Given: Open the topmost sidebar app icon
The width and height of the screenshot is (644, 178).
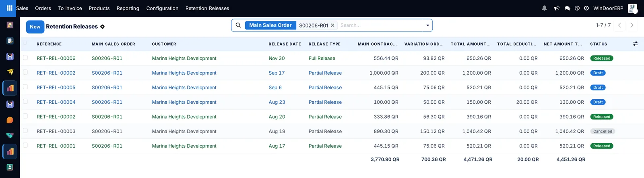Looking at the screenshot, I should tap(10, 25).
